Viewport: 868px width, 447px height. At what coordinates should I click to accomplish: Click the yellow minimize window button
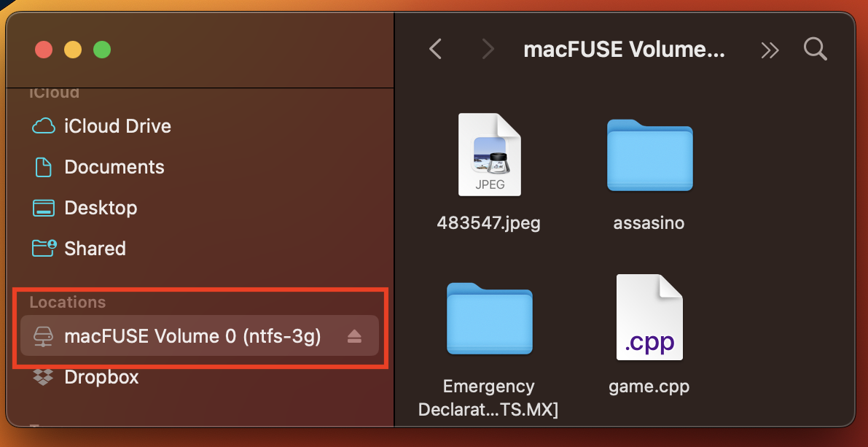(73, 50)
